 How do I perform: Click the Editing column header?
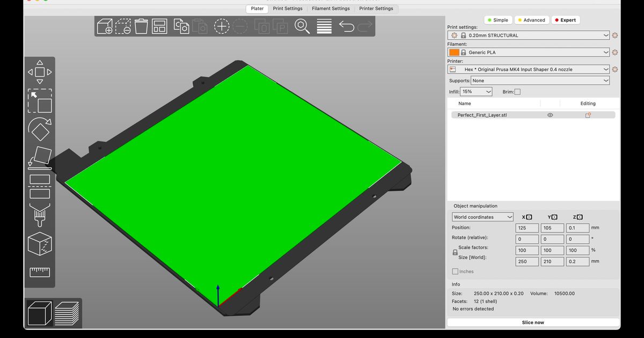click(588, 104)
